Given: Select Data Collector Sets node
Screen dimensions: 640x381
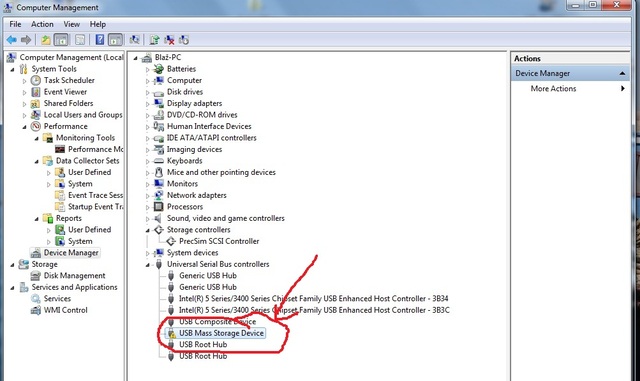Looking at the screenshot, I should pyautogui.click(x=87, y=160).
